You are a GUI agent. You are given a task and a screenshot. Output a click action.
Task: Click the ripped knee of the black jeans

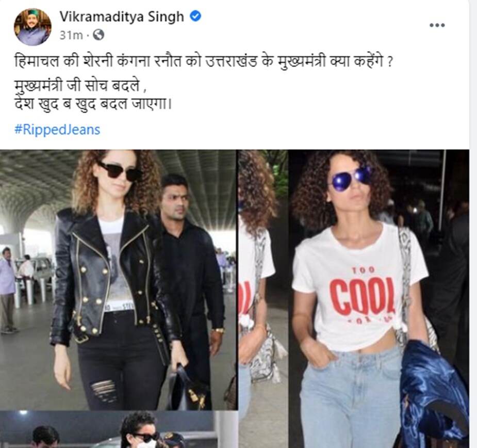(x=103, y=390)
